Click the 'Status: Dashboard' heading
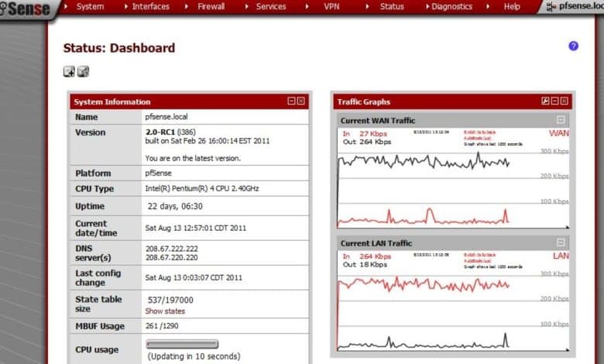 (119, 48)
